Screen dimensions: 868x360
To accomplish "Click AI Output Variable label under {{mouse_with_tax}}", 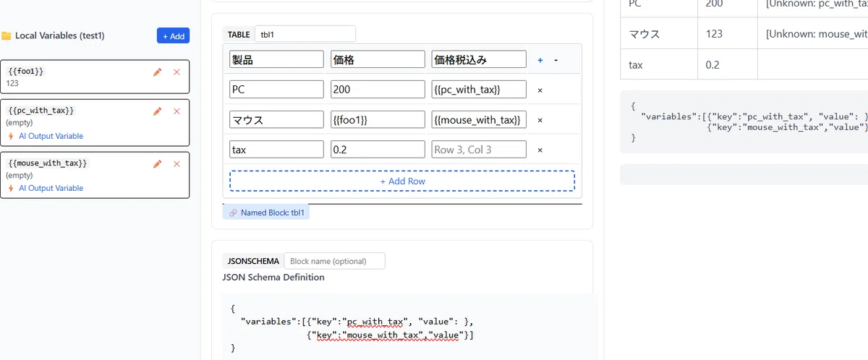I will [51, 188].
